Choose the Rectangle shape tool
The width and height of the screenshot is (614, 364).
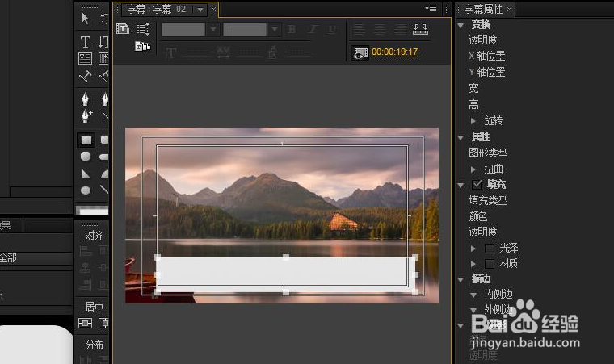point(86,140)
